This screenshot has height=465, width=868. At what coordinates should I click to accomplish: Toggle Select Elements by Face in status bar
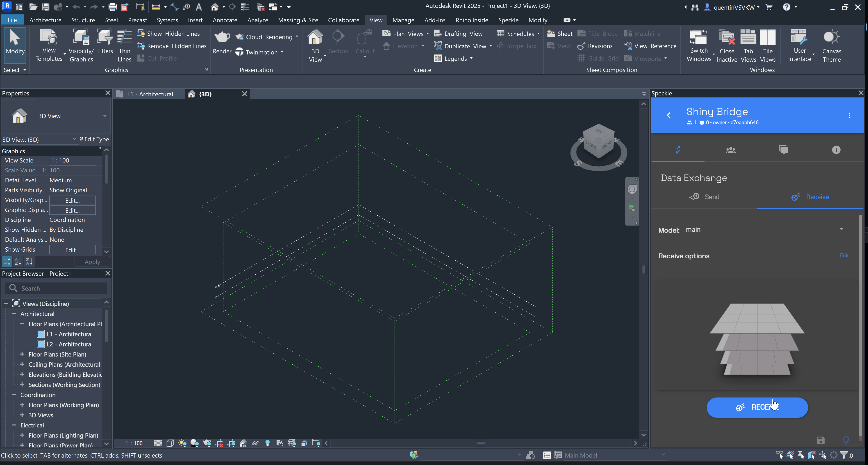point(812,455)
